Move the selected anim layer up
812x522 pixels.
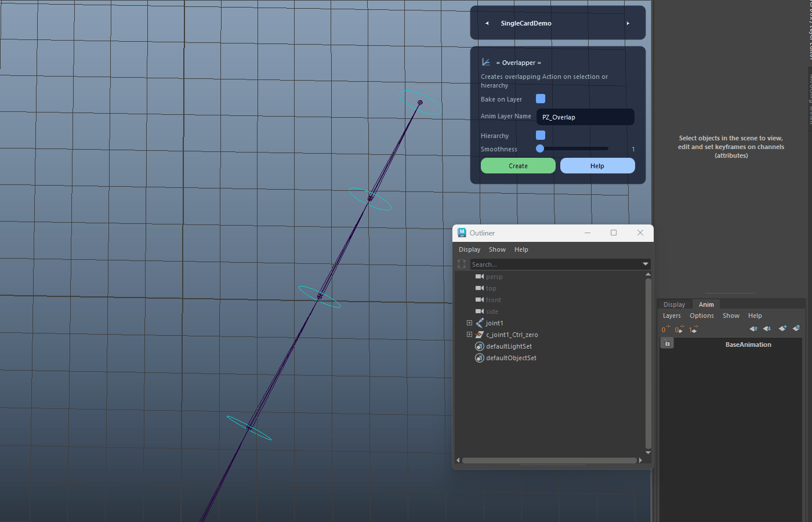(753, 329)
